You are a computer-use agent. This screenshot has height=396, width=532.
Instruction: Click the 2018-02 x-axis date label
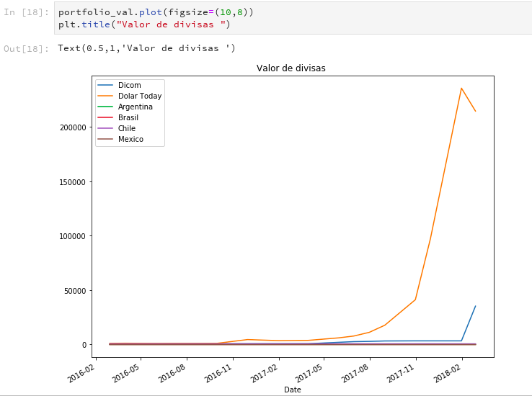(x=448, y=374)
